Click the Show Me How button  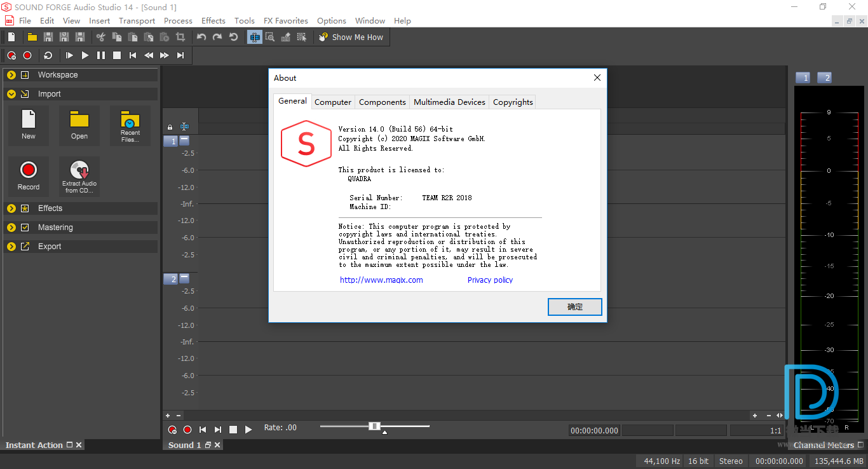coord(351,37)
